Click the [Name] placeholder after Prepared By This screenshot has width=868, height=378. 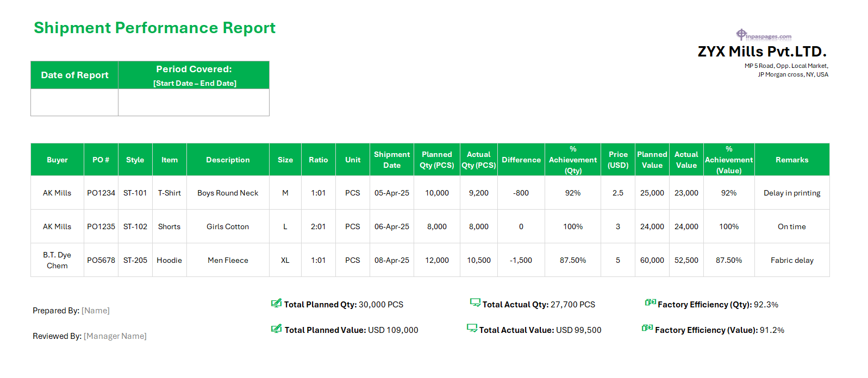pos(96,311)
